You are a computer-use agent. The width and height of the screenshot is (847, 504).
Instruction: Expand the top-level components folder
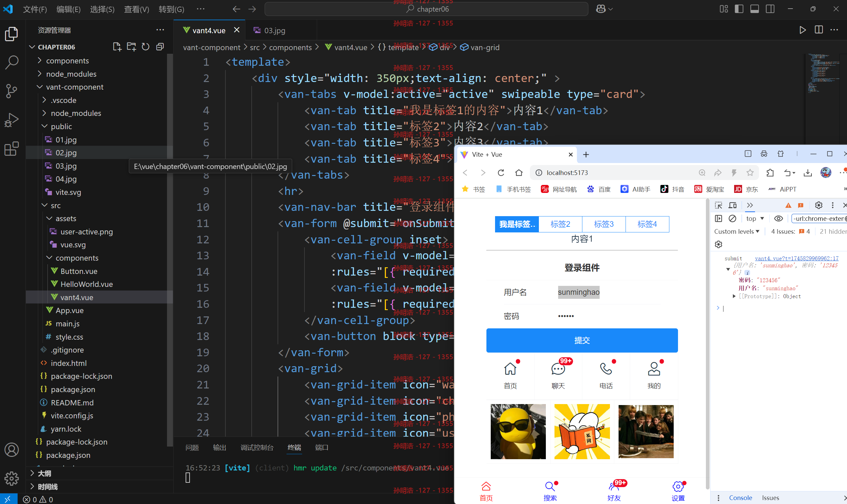click(x=40, y=60)
